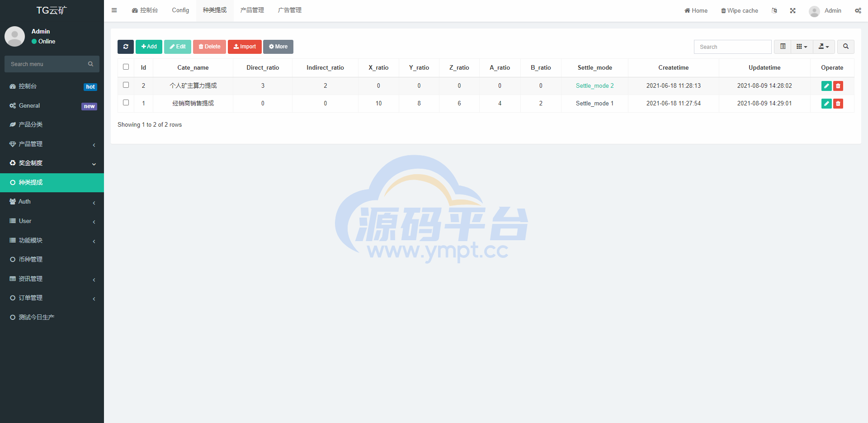Image resolution: width=868 pixels, height=423 pixels.
Task: Expand the User sidebar menu
Action: (52, 221)
